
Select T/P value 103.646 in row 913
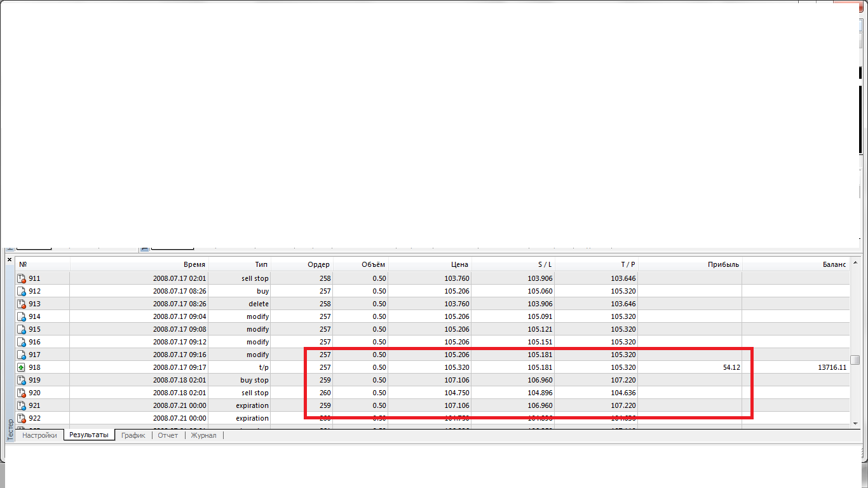point(623,304)
